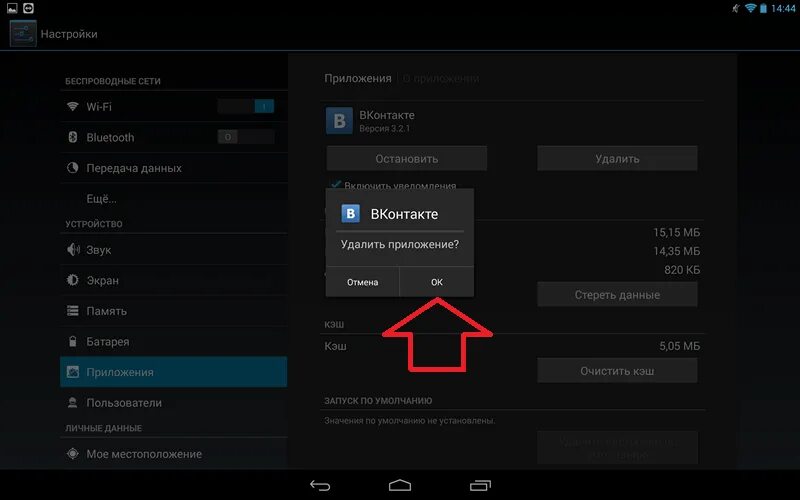The height and width of the screenshot is (500, 800).
Task: Open Wi-Fi settings row
Action: 173,107
